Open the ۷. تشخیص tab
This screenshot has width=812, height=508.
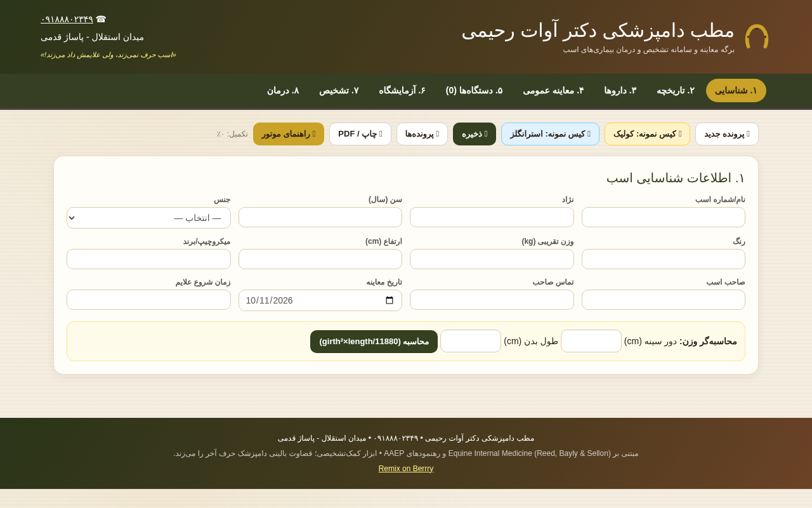tap(339, 90)
